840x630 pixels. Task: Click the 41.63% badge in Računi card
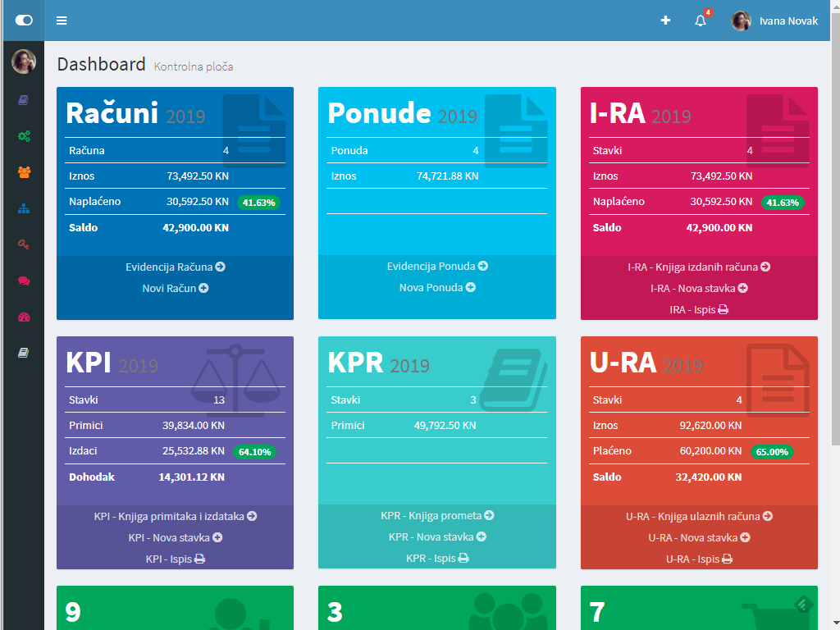tap(258, 202)
